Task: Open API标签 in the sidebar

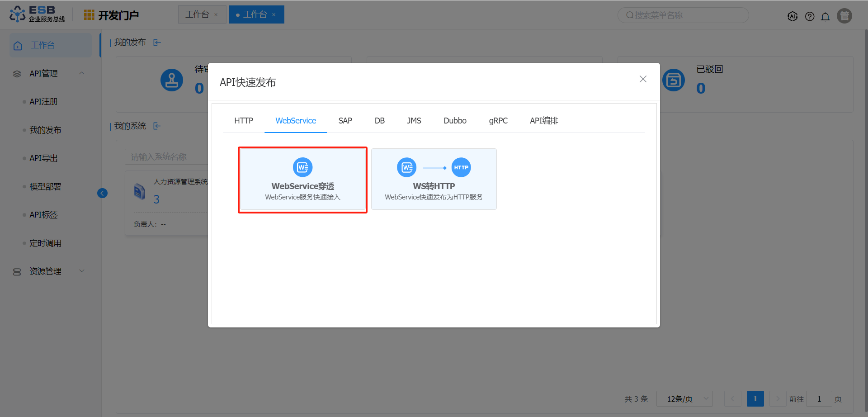Action: click(x=43, y=215)
